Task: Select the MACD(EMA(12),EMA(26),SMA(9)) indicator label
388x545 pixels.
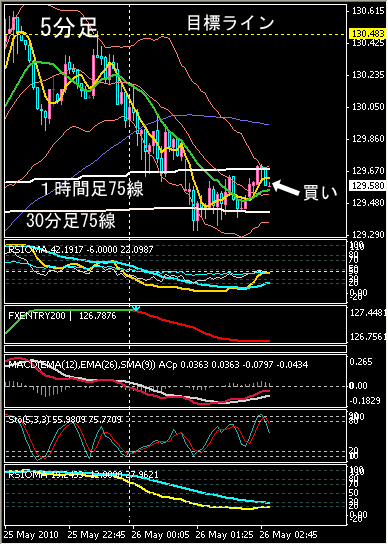Action: click(82, 365)
